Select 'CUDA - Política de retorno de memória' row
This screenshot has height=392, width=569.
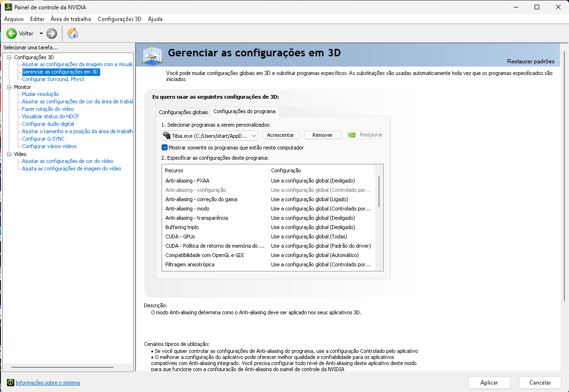269,246
